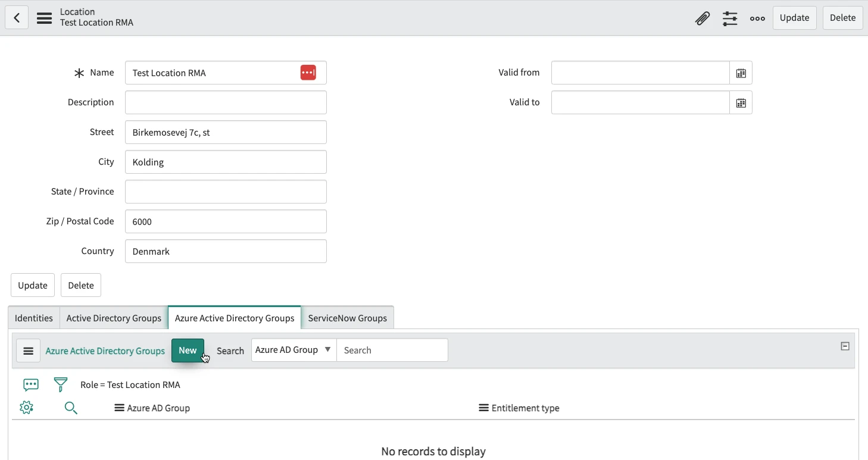Open the Valid from calendar picker
This screenshot has height=460, width=868.
coord(741,72)
